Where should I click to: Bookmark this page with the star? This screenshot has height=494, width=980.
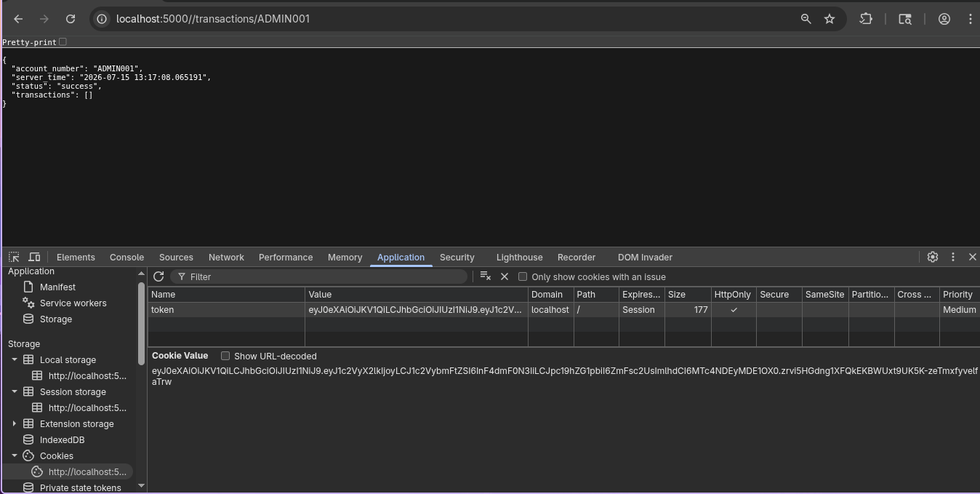click(830, 19)
